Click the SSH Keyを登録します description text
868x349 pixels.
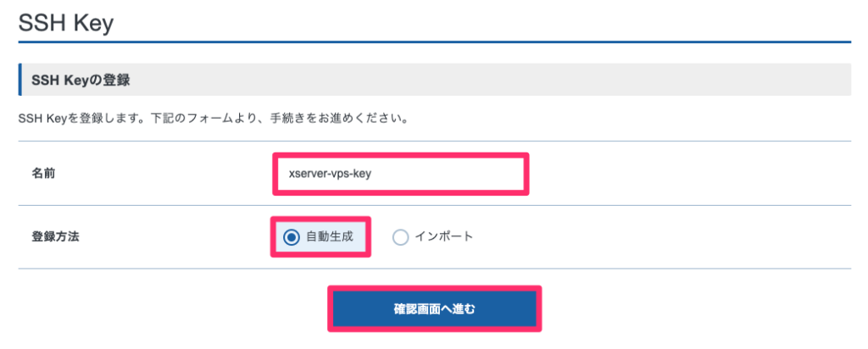pyautogui.click(x=212, y=118)
